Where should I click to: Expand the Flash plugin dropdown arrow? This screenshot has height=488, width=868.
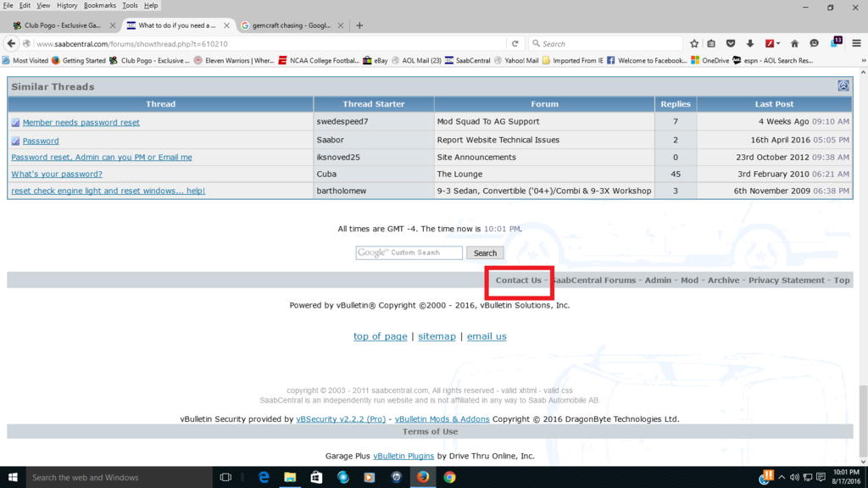pos(779,43)
